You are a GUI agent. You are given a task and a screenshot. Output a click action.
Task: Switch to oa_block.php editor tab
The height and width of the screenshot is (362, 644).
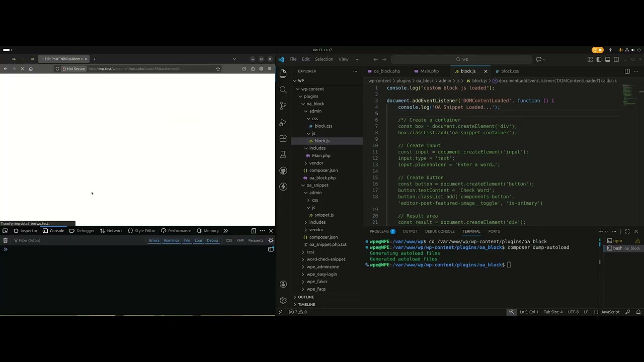(387, 71)
